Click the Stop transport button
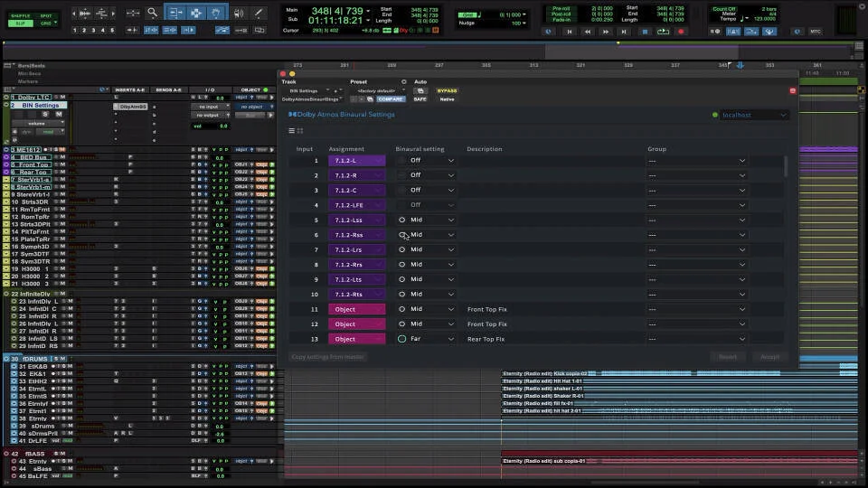Image resolution: width=868 pixels, height=488 pixels. [645, 32]
